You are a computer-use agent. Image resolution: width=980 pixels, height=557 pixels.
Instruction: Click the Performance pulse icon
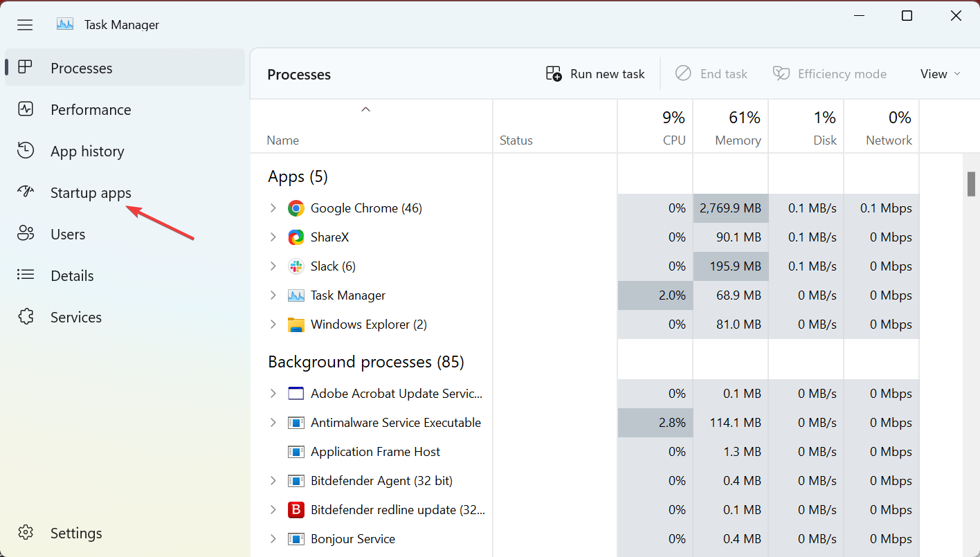coord(26,109)
